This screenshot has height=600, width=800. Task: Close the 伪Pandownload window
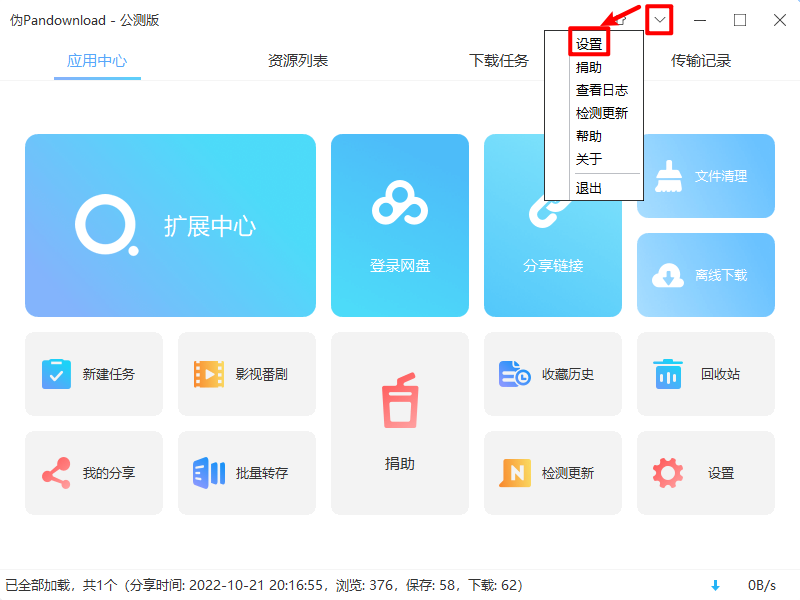780,20
